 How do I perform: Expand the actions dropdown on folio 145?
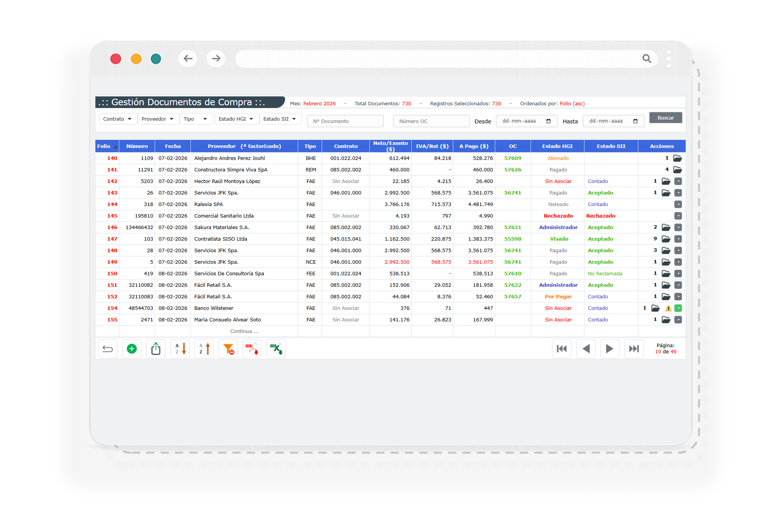tap(678, 216)
